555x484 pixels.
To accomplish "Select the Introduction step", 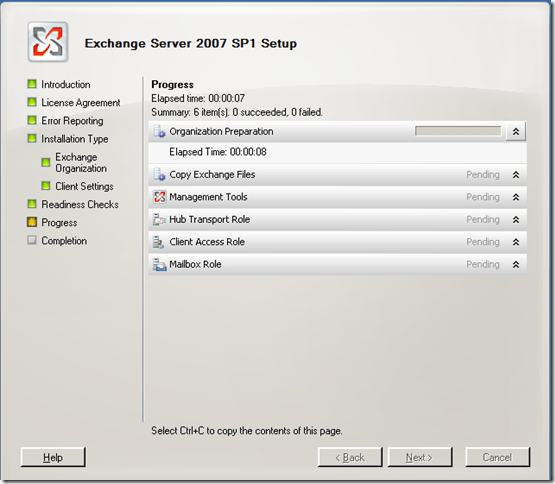I will (x=66, y=85).
